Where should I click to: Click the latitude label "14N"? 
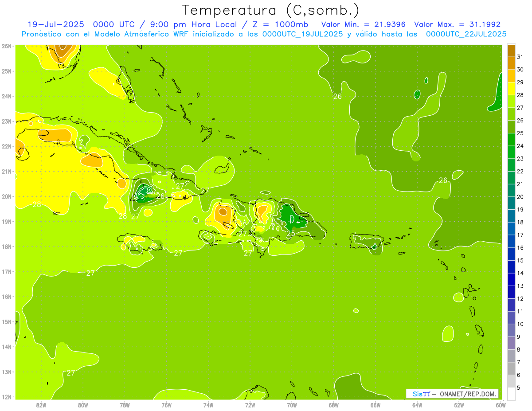[x=7, y=347]
